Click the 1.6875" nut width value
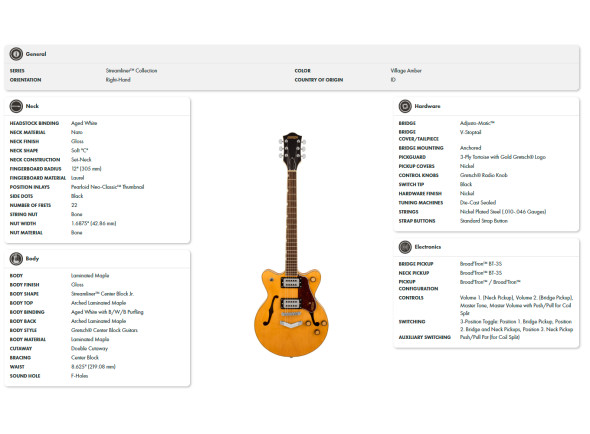This screenshot has height=434, width=590. point(94,223)
